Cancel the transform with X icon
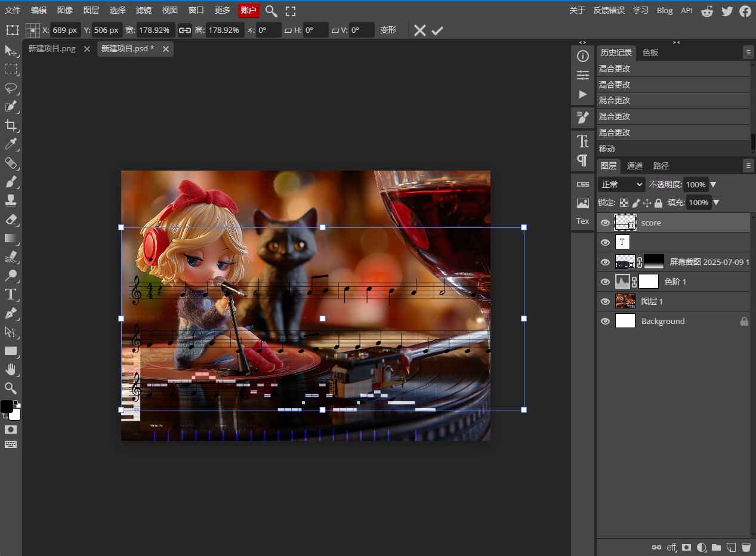The width and height of the screenshot is (756, 556). point(420,30)
